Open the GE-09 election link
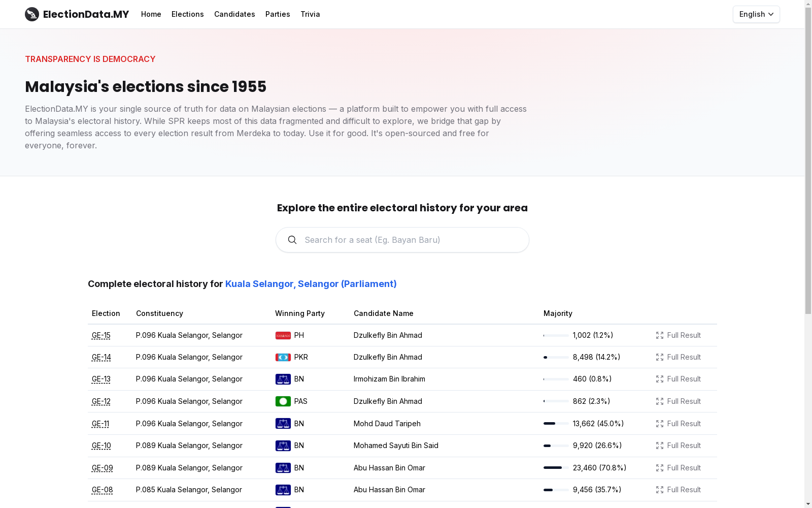 pyautogui.click(x=103, y=468)
